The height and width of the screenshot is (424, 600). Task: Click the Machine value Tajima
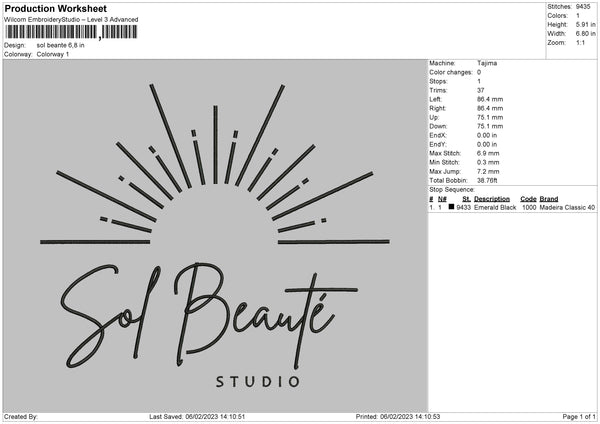487,63
